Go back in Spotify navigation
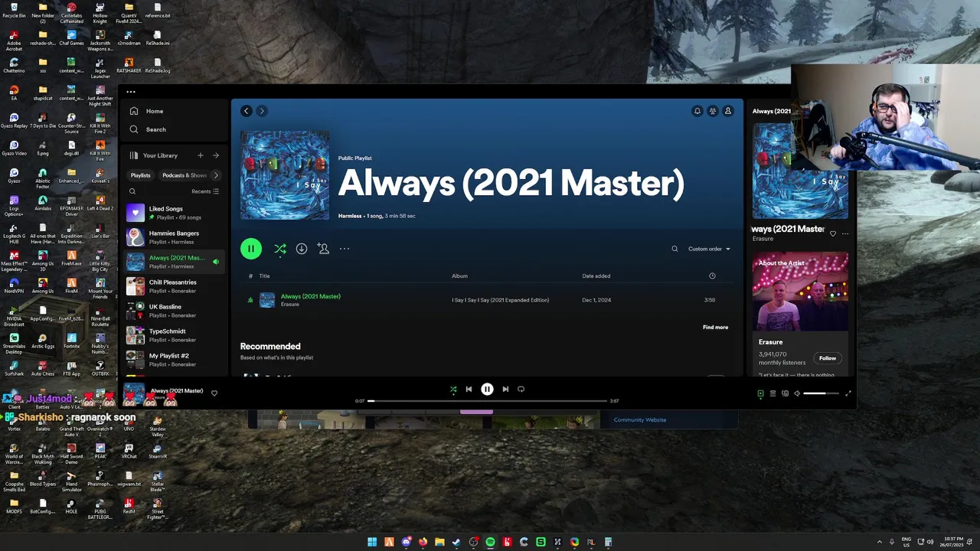This screenshot has width=980, height=551. click(x=247, y=111)
